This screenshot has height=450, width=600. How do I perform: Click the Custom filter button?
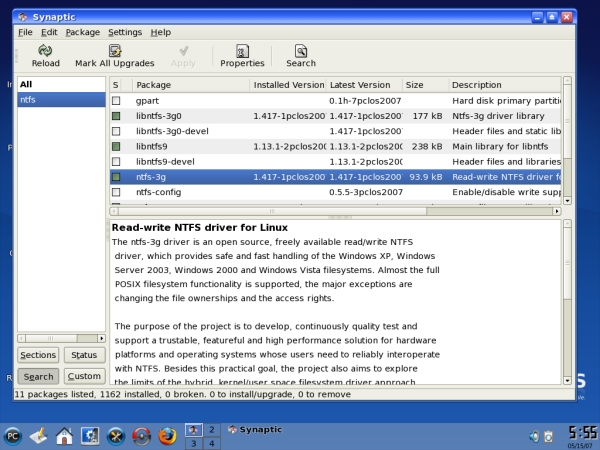84,377
